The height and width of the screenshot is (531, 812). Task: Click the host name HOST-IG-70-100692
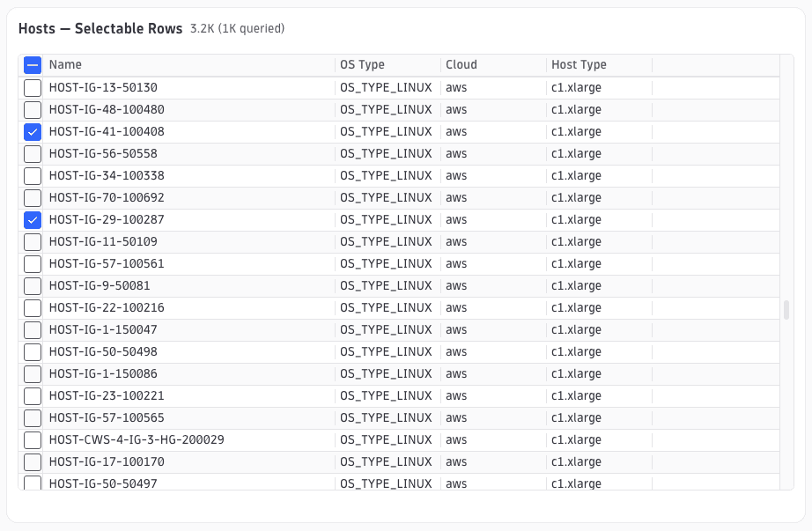point(107,198)
